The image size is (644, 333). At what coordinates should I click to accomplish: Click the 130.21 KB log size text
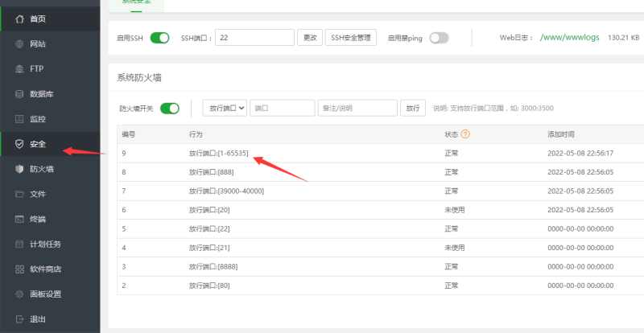[623, 37]
